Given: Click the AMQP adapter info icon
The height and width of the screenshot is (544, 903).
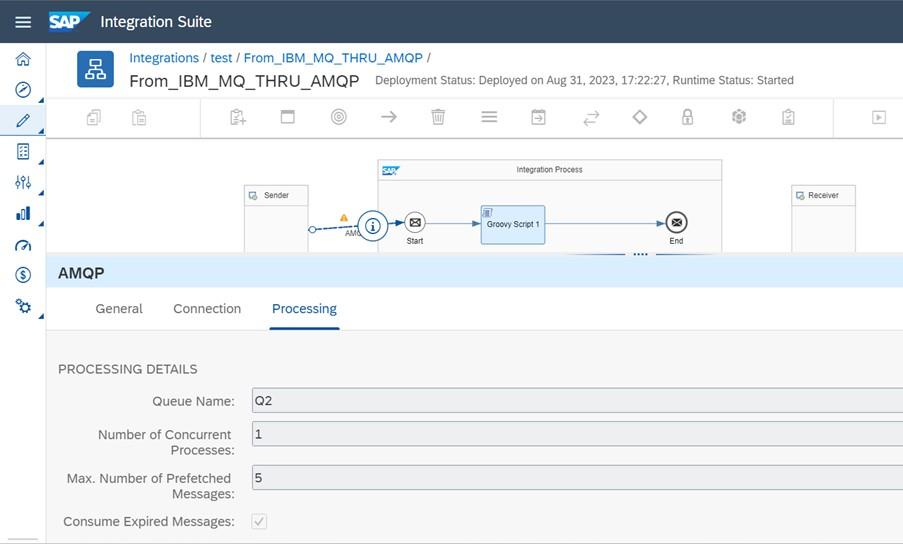Looking at the screenshot, I should tap(373, 226).
